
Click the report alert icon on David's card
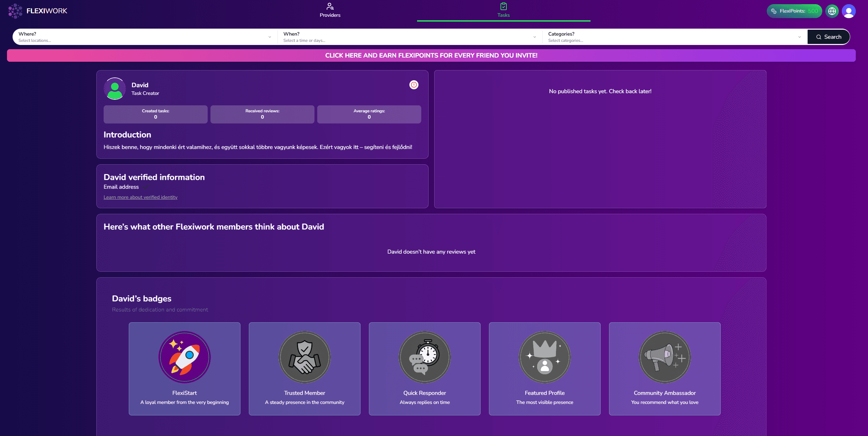[x=414, y=85]
